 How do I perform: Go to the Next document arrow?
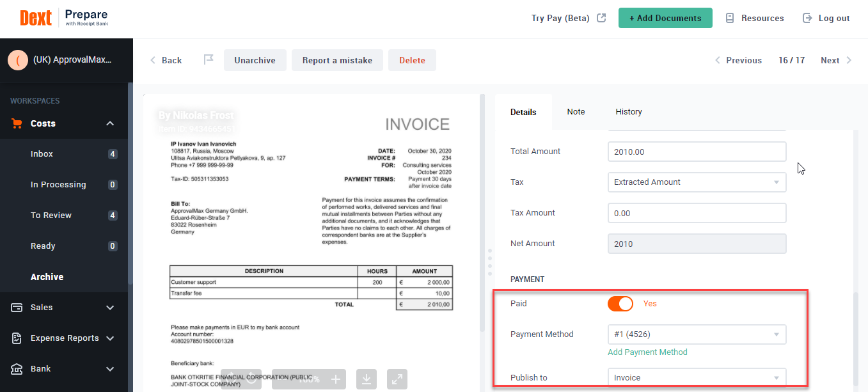849,60
